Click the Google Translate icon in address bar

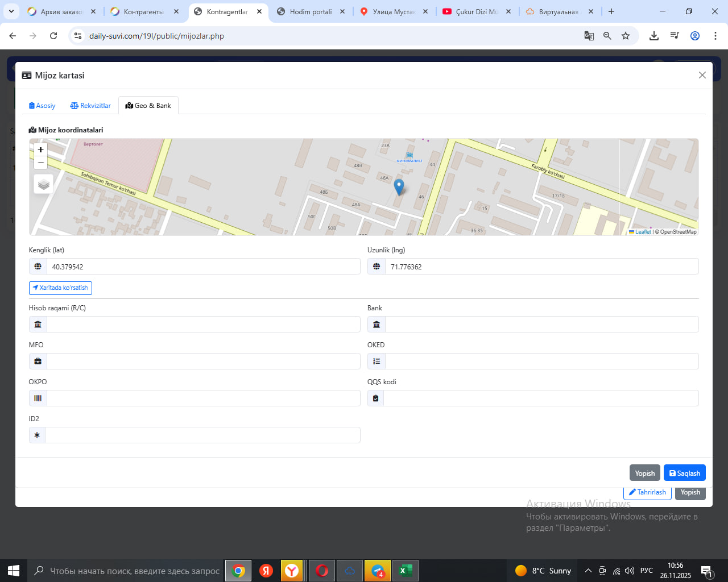pyautogui.click(x=589, y=36)
